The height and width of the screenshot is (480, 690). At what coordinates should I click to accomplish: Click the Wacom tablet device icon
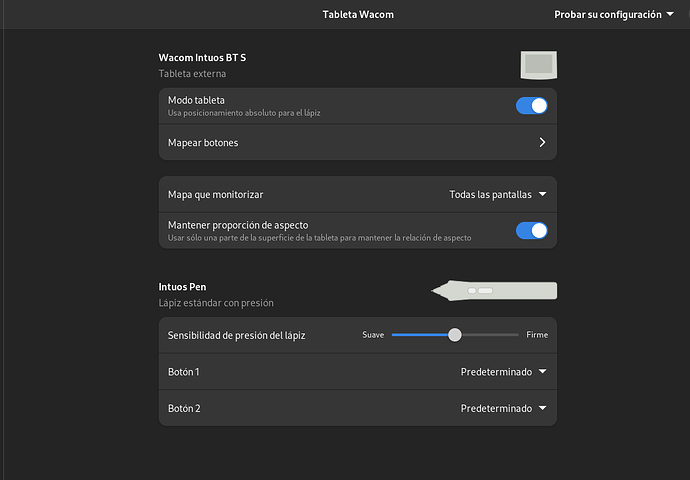539,65
